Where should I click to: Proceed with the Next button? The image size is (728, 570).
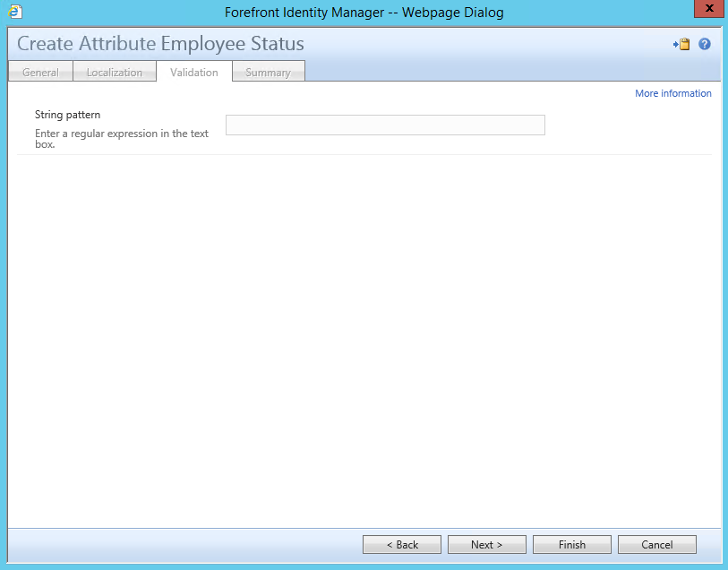(x=487, y=544)
